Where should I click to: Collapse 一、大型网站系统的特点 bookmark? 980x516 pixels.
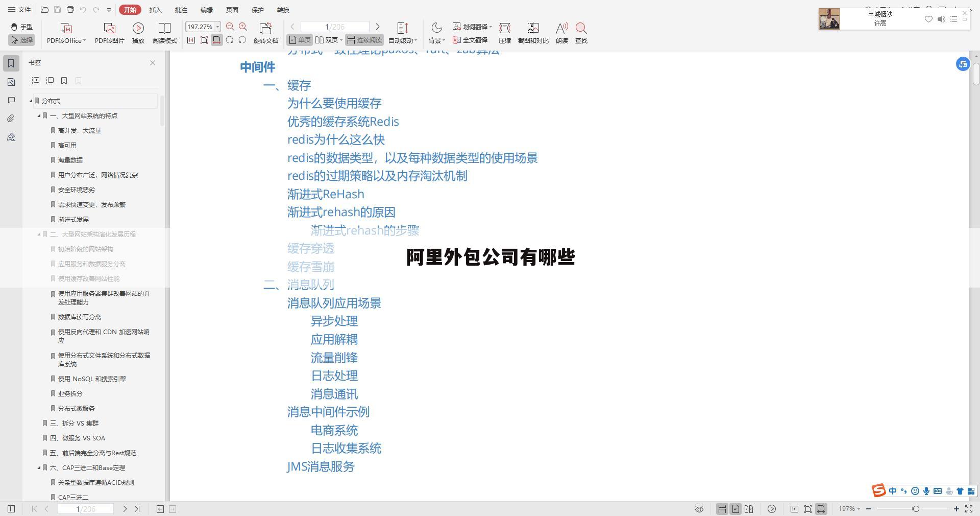(39, 115)
